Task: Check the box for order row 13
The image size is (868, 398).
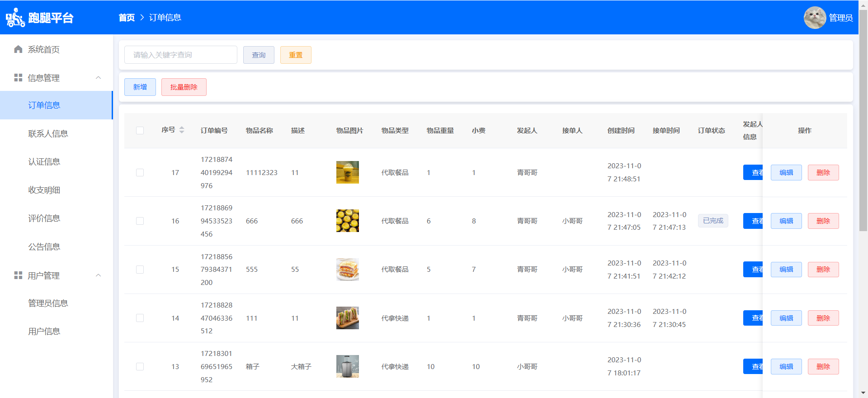Action: [x=140, y=367]
